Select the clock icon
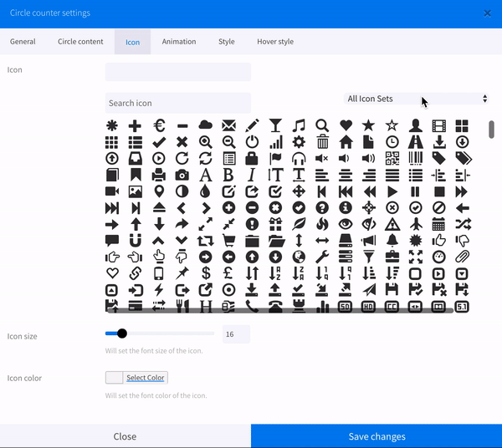 pos(392,142)
